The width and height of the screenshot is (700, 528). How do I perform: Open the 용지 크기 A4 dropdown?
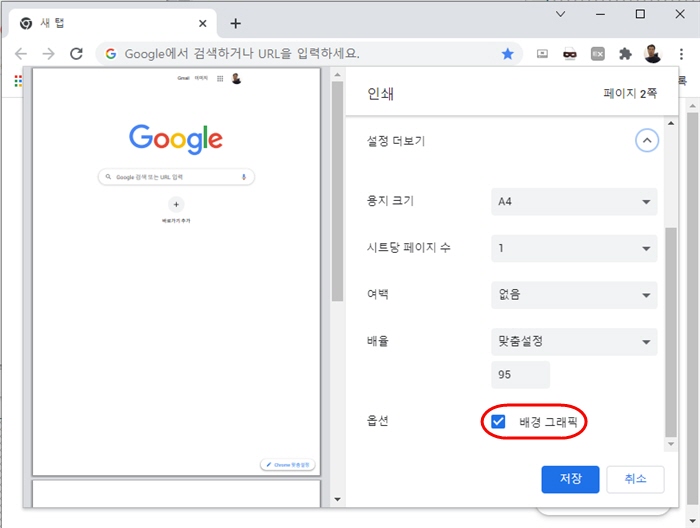pos(574,202)
